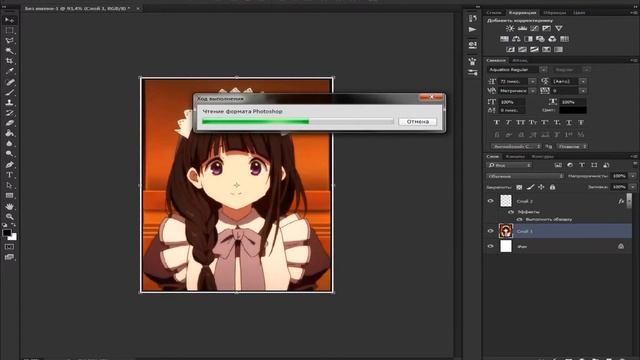Add a Black & White adjustment
640x360 pixels.
tap(528, 39)
